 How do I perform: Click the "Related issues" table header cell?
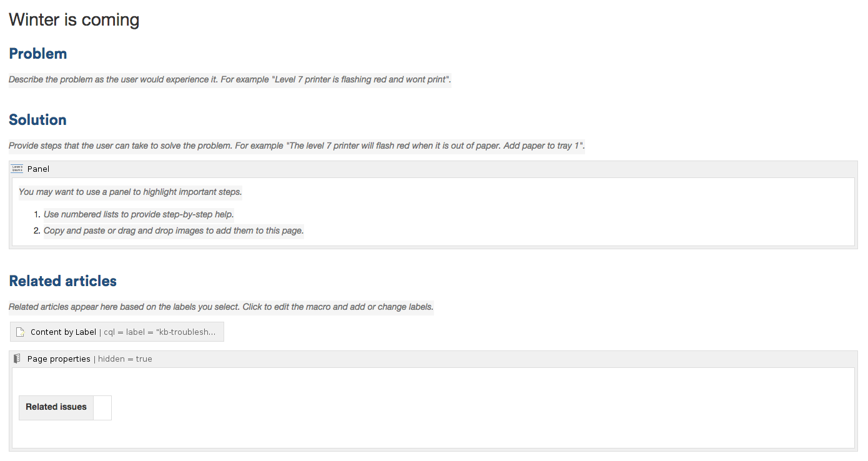click(56, 407)
